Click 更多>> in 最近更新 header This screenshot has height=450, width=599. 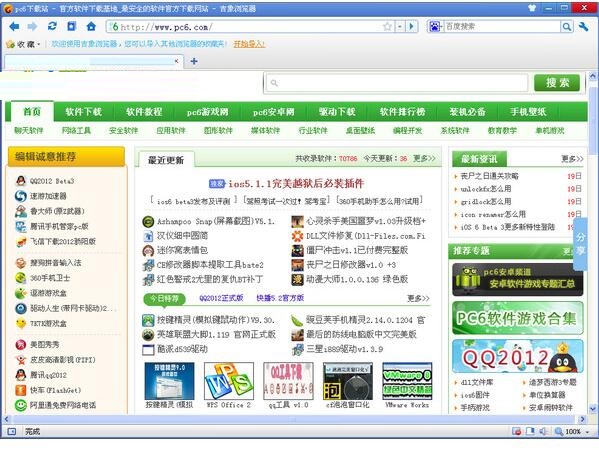point(424,158)
